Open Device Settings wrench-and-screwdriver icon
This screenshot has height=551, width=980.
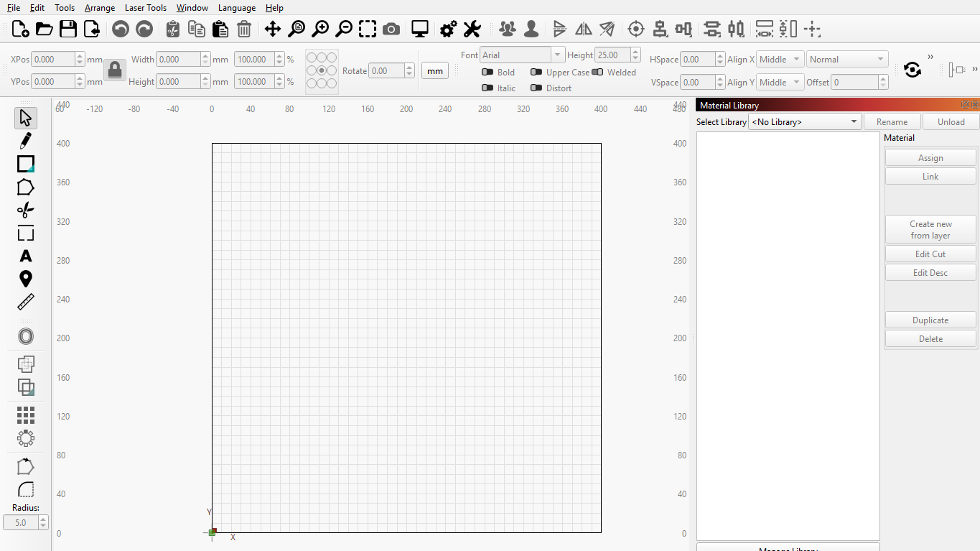[x=472, y=29]
